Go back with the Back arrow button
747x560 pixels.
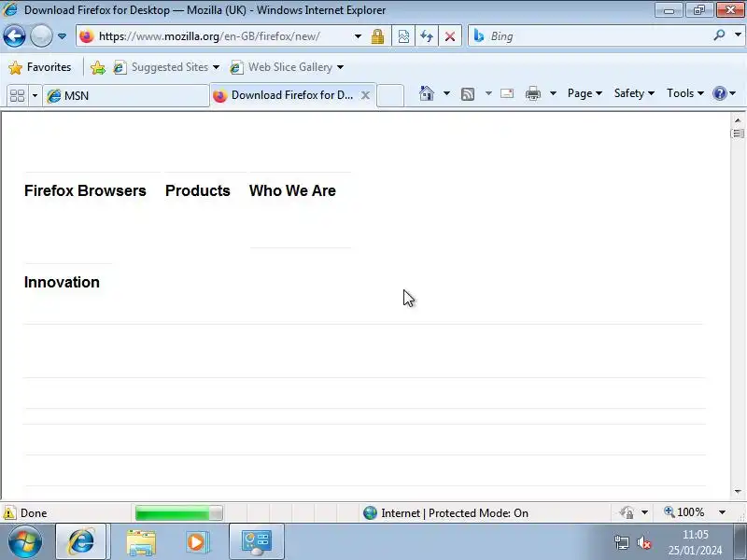pyautogui.click(x=14, y=35)
